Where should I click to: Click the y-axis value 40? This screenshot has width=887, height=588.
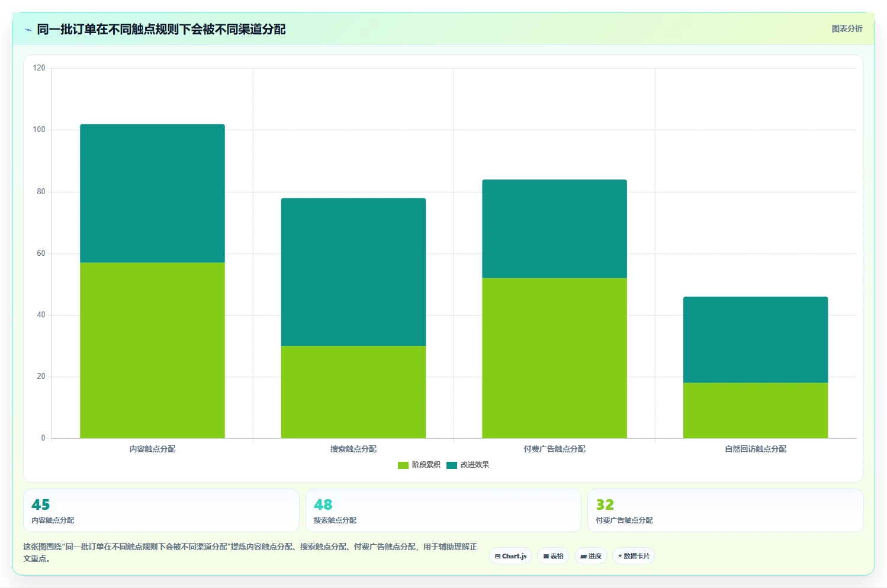tap(41, 315)
